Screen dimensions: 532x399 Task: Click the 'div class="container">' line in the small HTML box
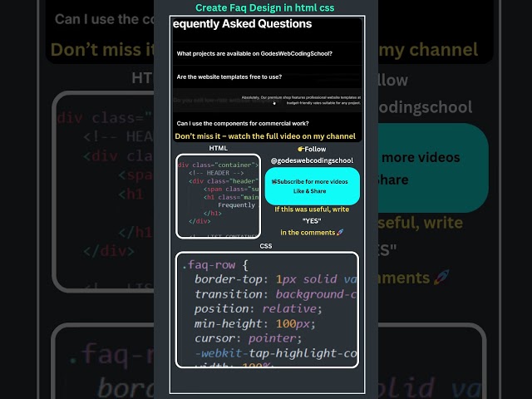pyautogui.click(x=218, y=165)
